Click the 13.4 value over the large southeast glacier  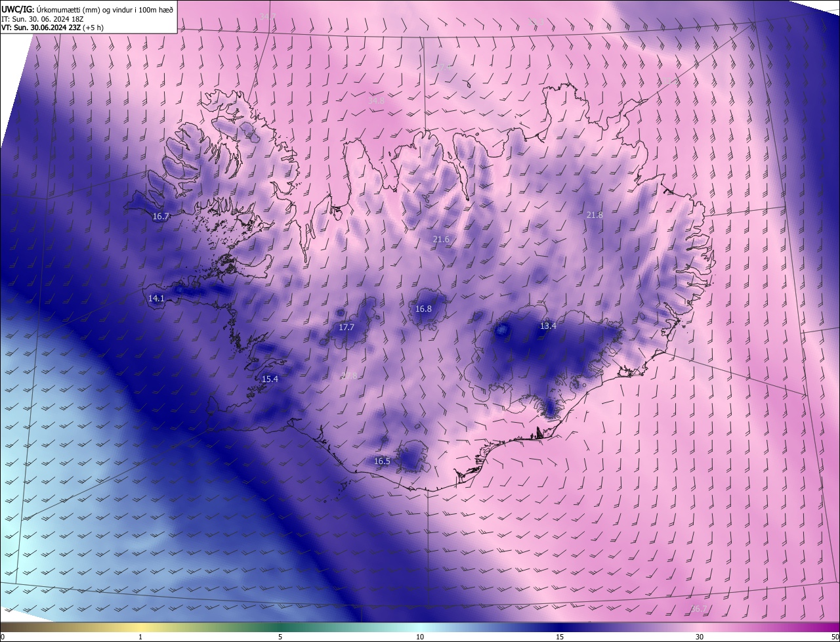548,326
